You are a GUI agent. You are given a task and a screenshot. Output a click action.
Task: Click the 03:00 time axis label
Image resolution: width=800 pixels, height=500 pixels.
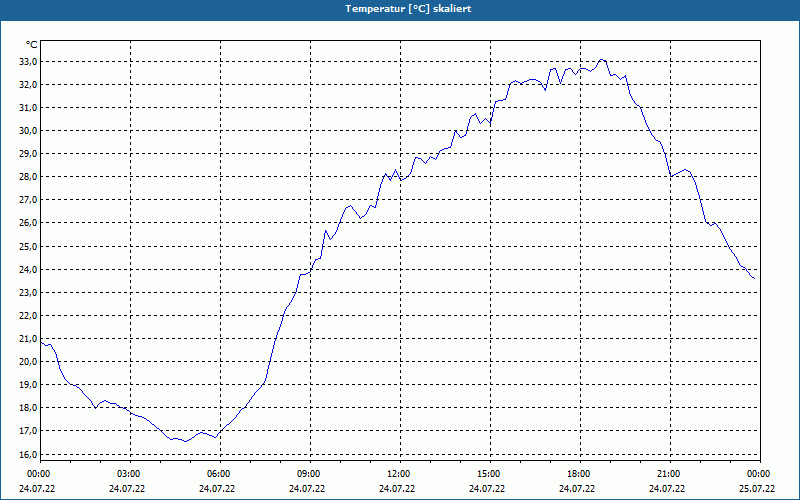129,474
